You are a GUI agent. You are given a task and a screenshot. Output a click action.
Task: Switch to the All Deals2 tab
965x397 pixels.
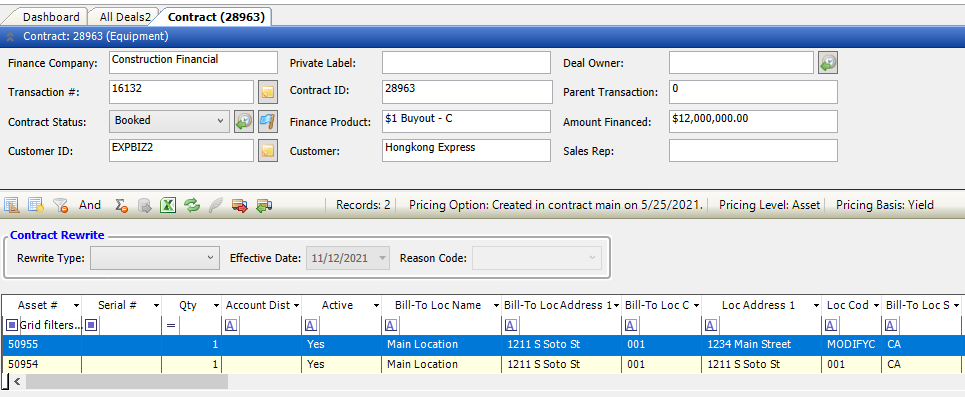[x=125, y=17]
